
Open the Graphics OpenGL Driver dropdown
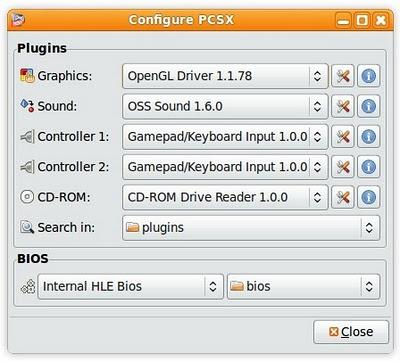pos(225,76)
